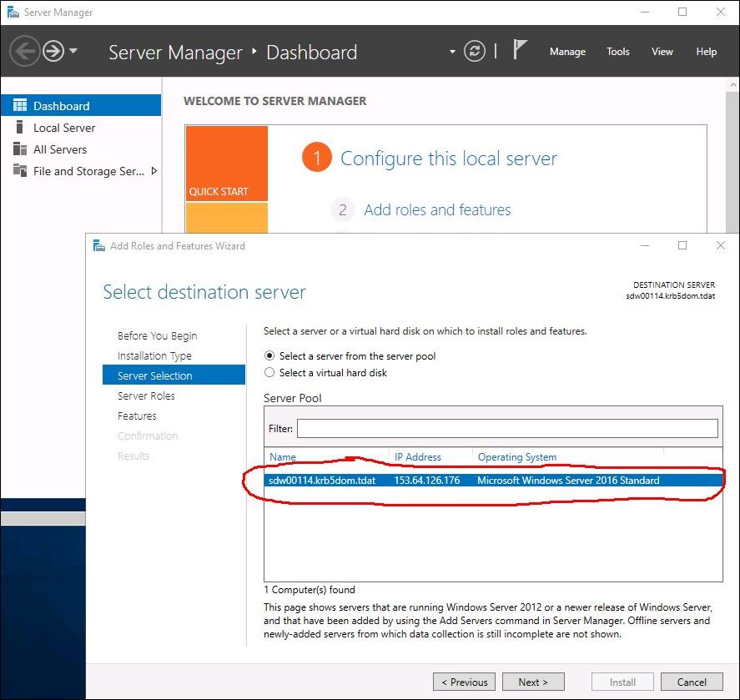Click the Next button in the wizard

pyautogui.click(x=533, y=682)
